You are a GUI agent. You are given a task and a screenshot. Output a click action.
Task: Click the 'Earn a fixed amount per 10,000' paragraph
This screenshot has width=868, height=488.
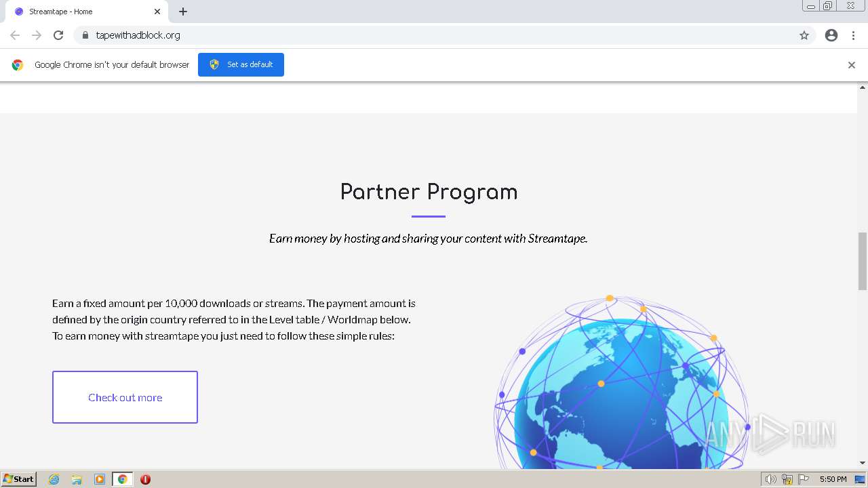[x=234, y=319]
